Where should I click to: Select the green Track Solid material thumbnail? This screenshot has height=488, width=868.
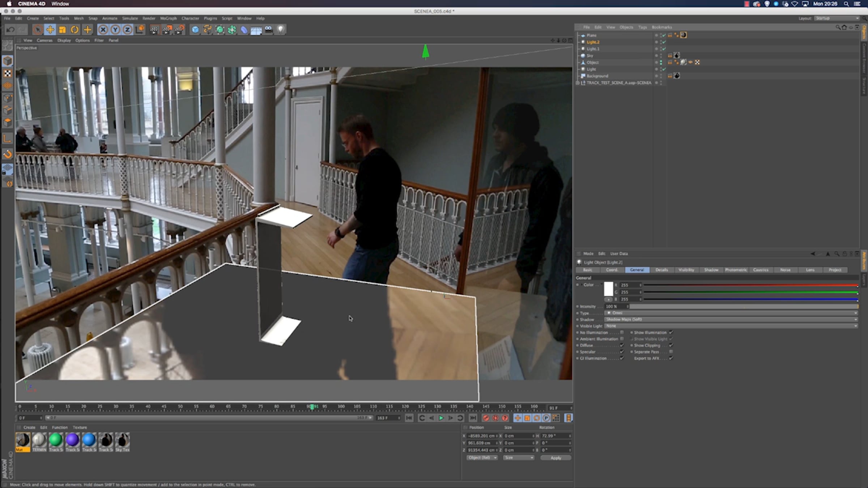(x=56, y=440)
